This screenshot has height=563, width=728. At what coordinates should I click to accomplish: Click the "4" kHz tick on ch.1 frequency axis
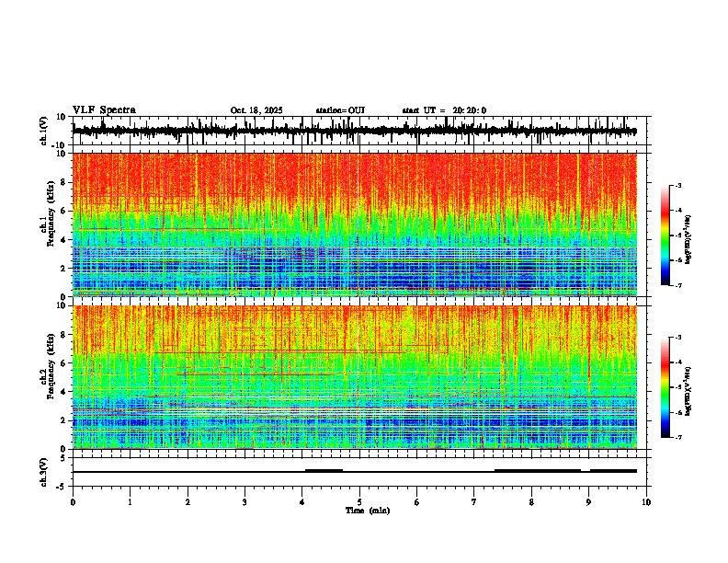click(x=64, y=240)
